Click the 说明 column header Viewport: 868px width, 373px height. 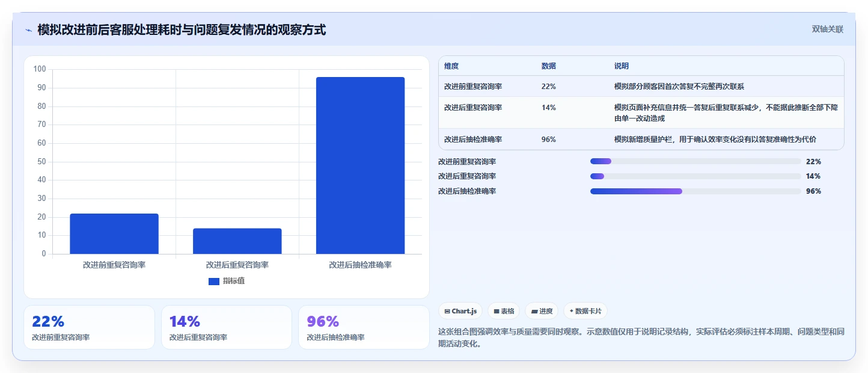(x=622, y=66)
